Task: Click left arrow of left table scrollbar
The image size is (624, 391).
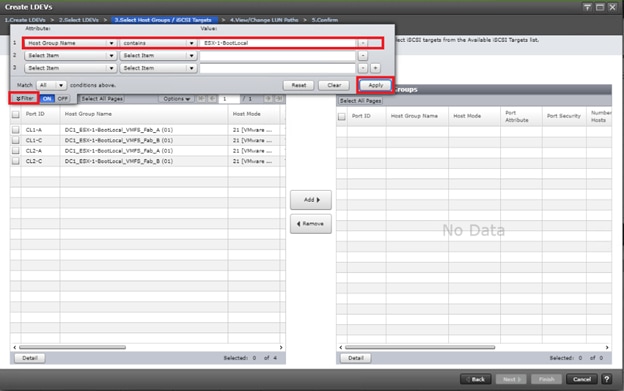Action: point(15,347)
